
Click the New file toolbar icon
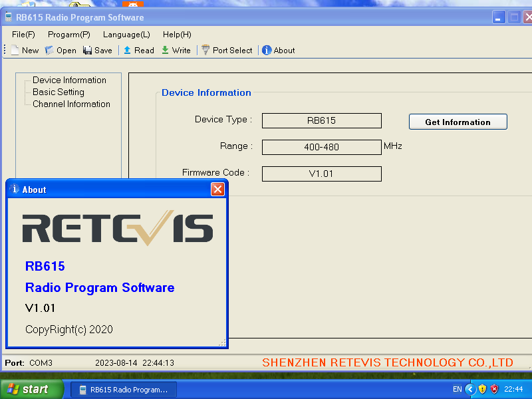15,51
